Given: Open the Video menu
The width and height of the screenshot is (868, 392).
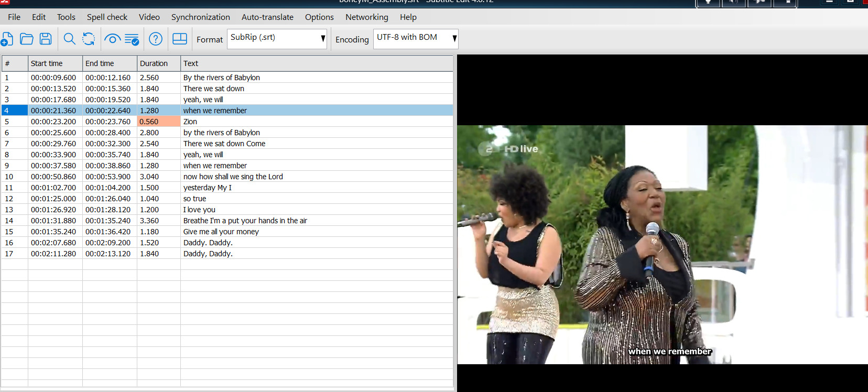Looking at the screenshot, I should 149,17.
